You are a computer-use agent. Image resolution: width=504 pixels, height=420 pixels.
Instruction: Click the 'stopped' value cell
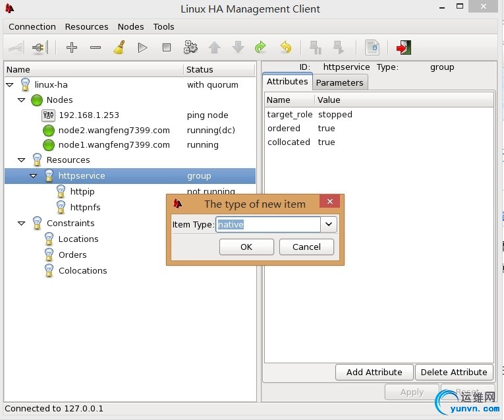tap(335, 115)
